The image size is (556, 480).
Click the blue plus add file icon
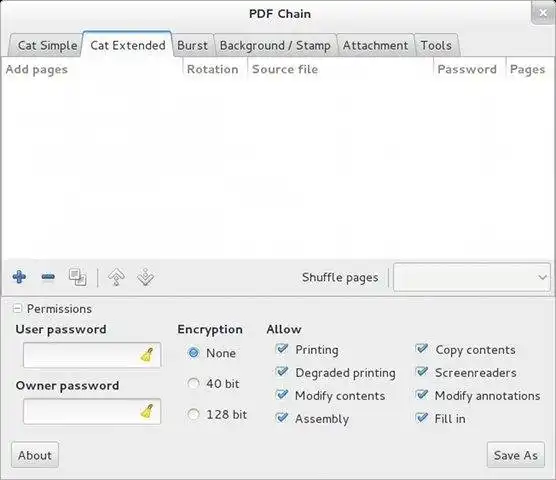tap(19, 277)
